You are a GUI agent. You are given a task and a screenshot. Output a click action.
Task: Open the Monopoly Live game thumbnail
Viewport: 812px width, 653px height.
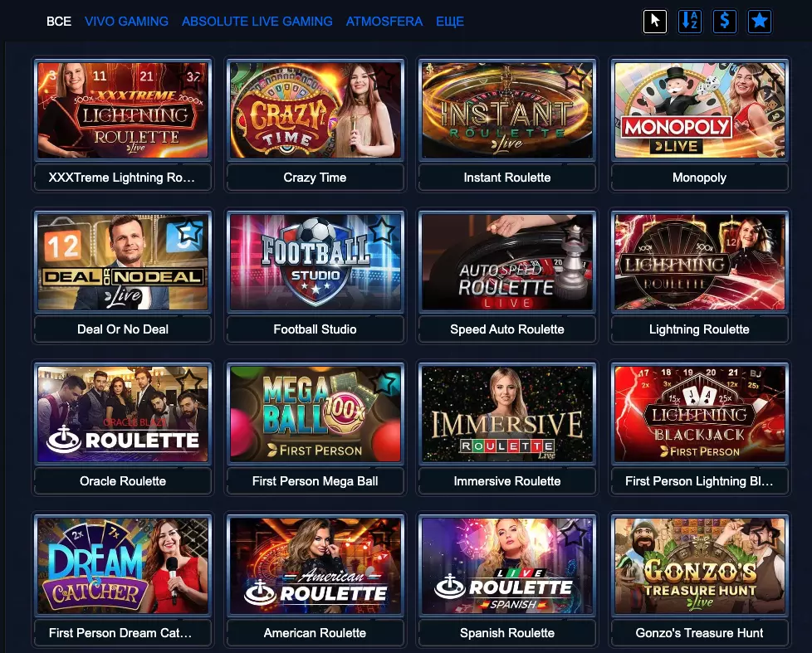click(700, 110)
